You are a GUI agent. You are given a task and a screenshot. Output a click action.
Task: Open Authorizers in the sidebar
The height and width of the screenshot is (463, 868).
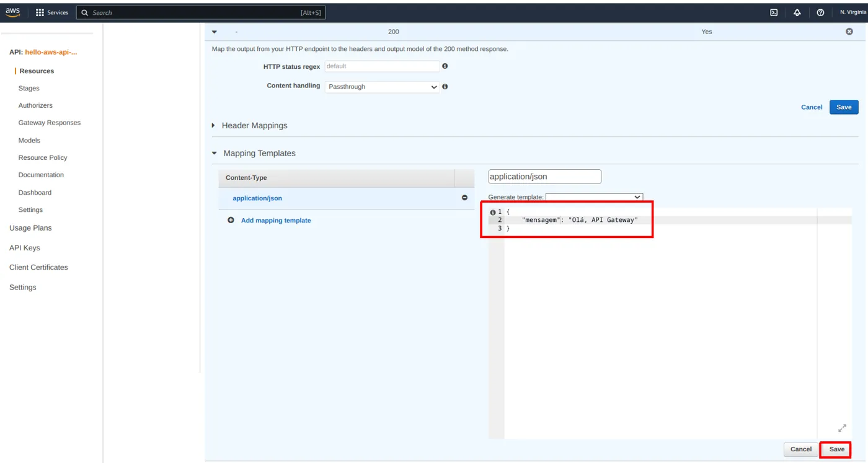click(x=35, y=105)
